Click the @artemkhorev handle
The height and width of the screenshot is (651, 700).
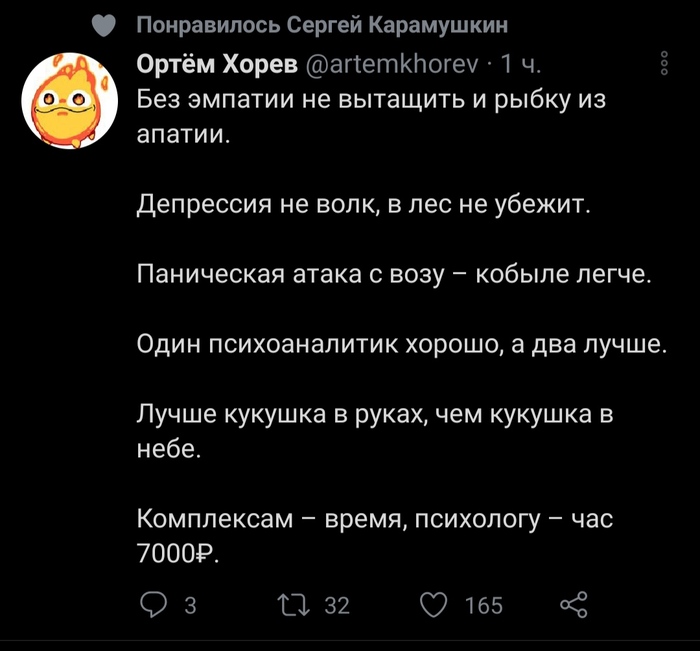[x=389, y=66]
